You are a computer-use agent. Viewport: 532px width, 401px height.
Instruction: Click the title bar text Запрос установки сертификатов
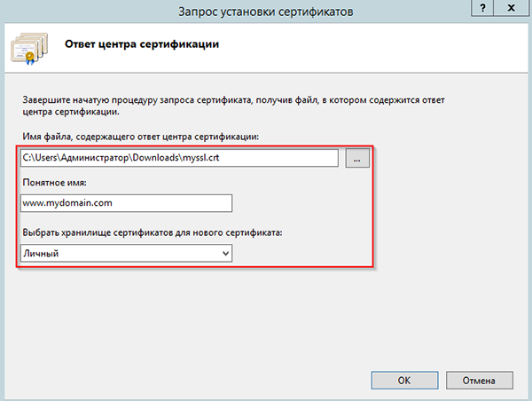click(266, 9)
